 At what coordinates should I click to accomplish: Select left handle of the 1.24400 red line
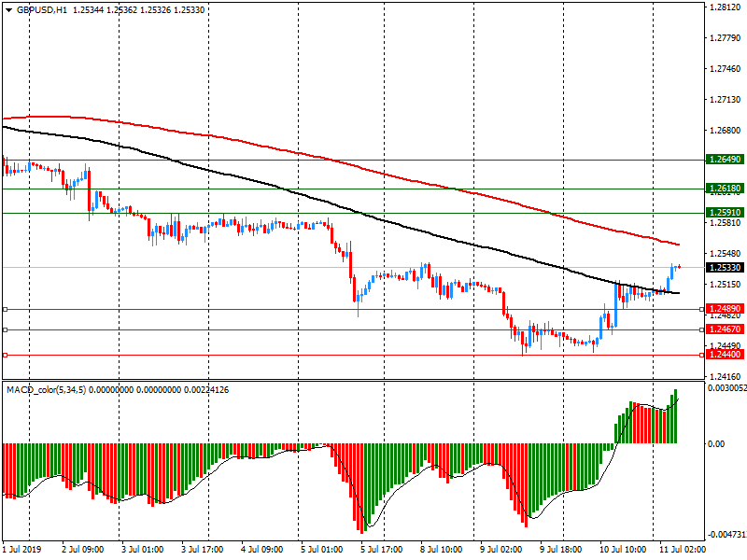tap(6, 356)
